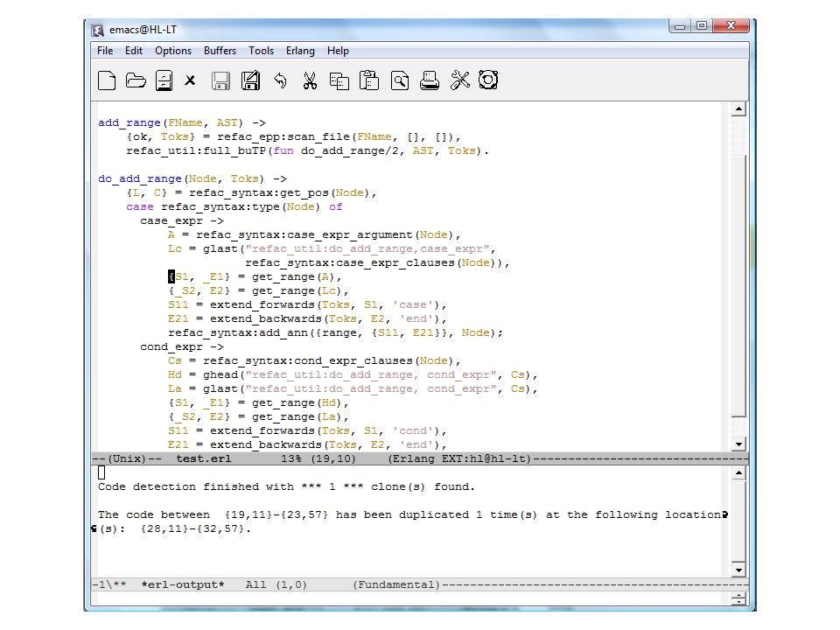
Task: Click the do_add_range function definition name
Action: pos(140,178)
